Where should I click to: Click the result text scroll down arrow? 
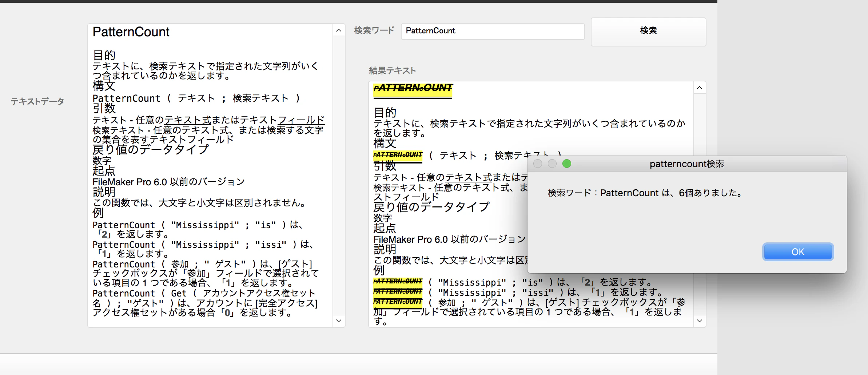coord(700,321)
